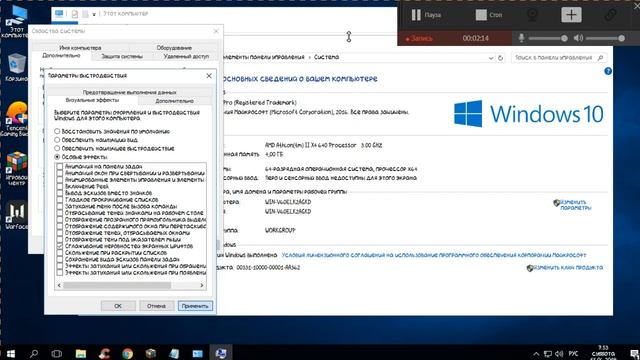Open the Tencent Gaming Buddy desktop icon
This screenshot has height=360, width=640.
(x=16, y=118)
